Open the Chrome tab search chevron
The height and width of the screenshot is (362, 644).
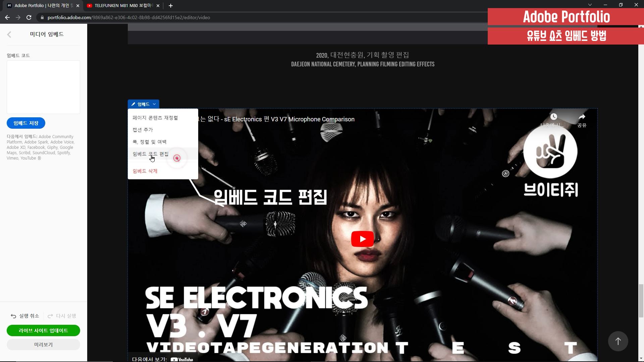click(590, 5)
